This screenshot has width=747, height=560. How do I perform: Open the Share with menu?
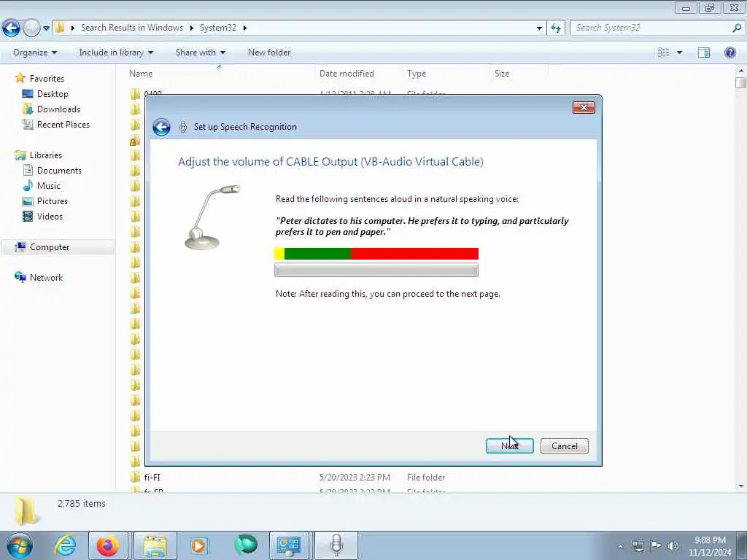pos(200,52)
